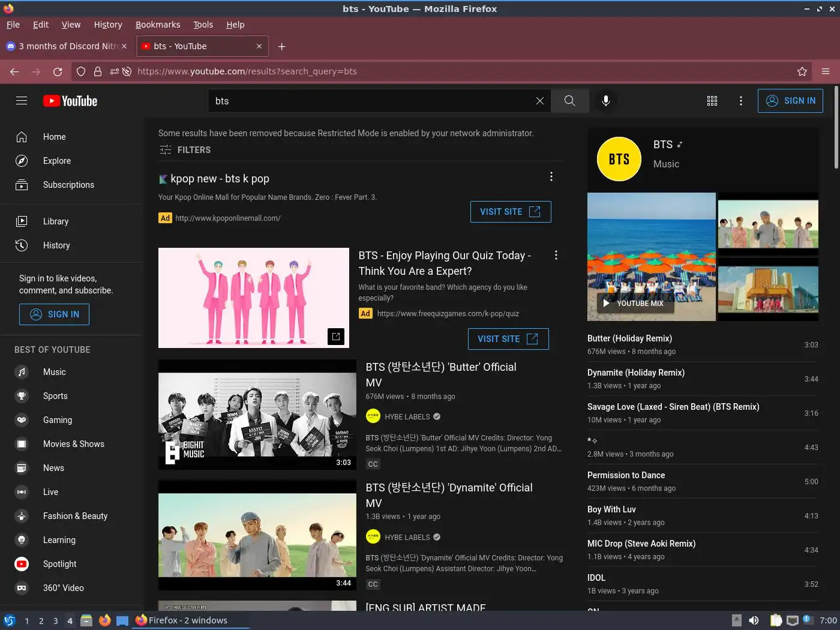Viewport: 840px width, 630px height.
Task: Open the Tools menu
Action: click(203, 25)
